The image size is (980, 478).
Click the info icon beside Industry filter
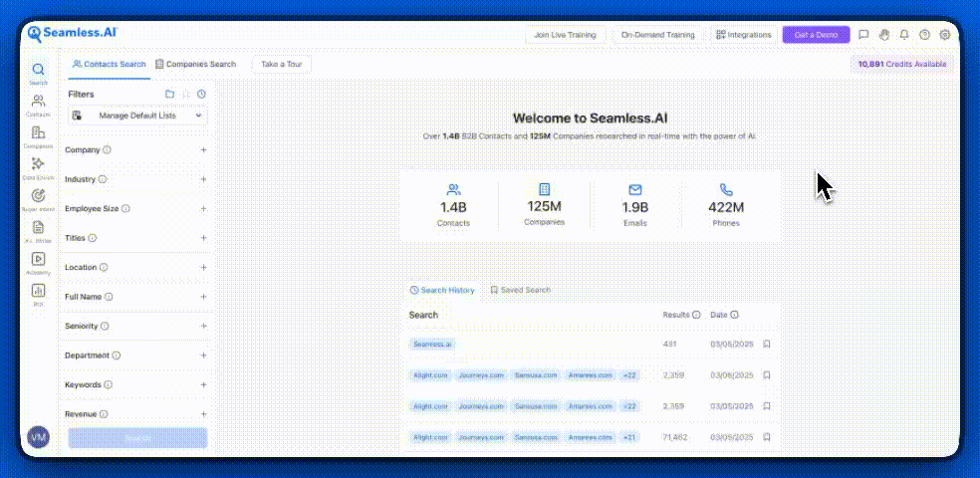coord(103,179)
